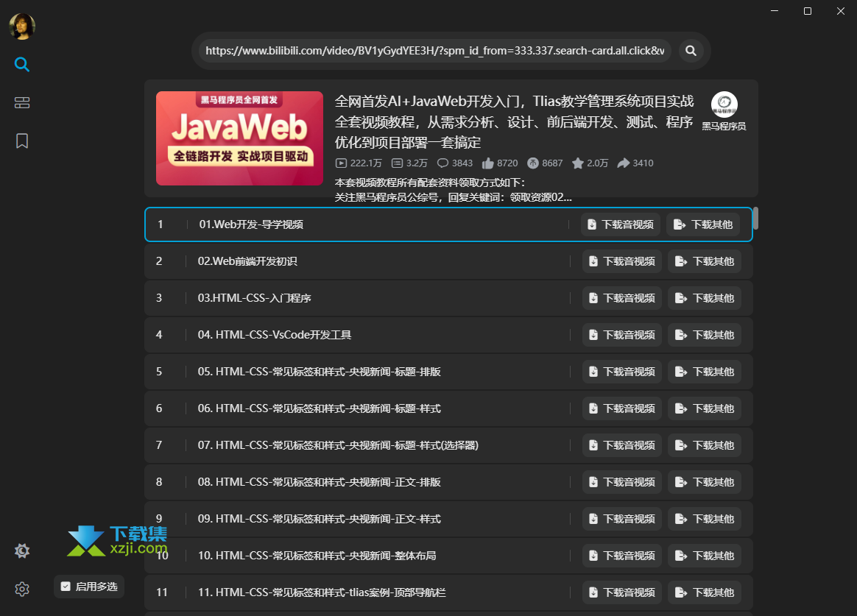Open the stacked-bars queue icon in sidebar
Viewport: 857px width, 616px height.
pos(22,103)
